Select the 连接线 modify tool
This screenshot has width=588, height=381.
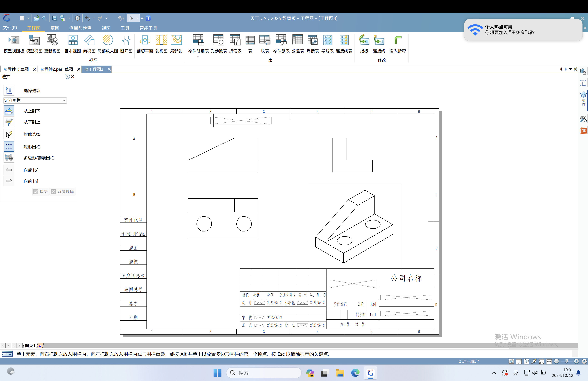click(379, 44)
